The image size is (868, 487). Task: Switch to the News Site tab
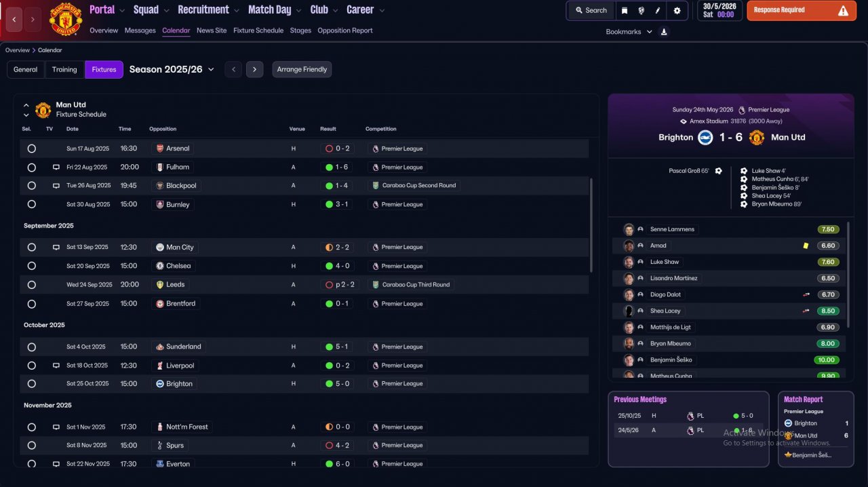coord(212,31)
